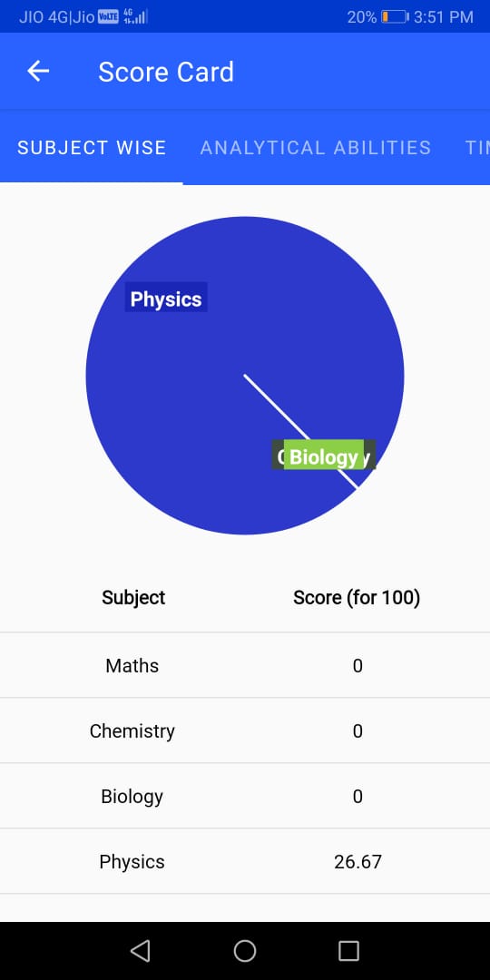Tap the VoLTE indicator icon

108,17
